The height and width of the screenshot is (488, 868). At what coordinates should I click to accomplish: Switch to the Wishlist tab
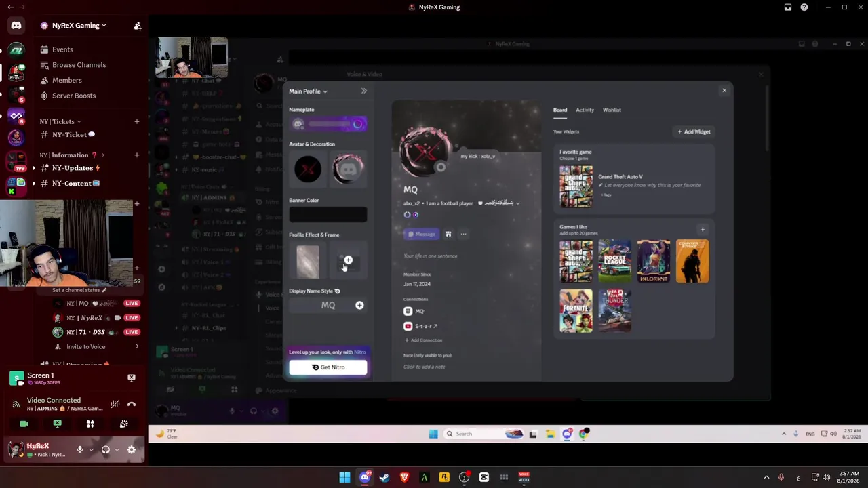[x=612, y=110]
